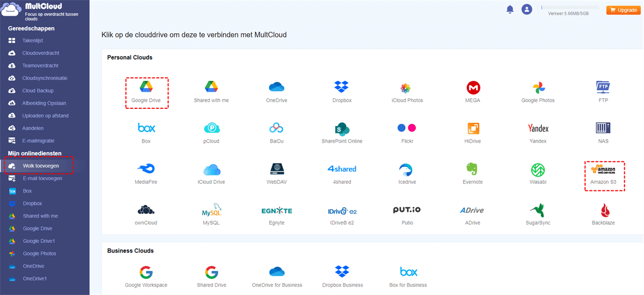Viewport: 644px width, 295px height.
Task: Choose the pCloud service
Action: coord(212,133)
